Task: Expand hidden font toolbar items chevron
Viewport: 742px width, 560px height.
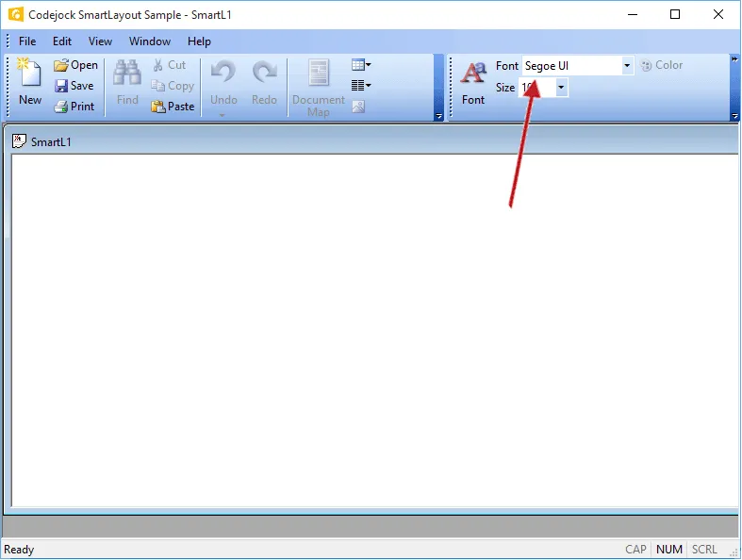Action: point(734,59)
